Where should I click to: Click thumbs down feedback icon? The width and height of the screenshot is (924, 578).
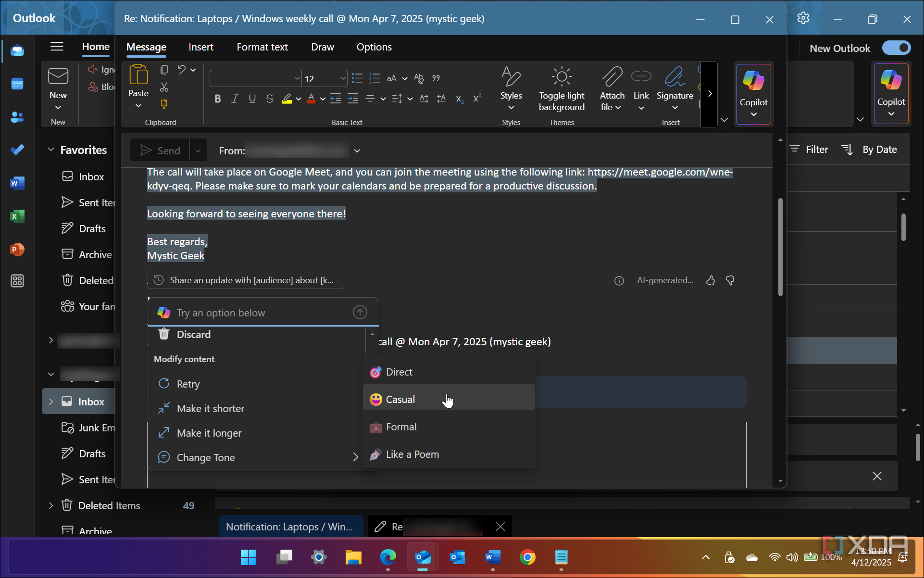click(730, 280)
